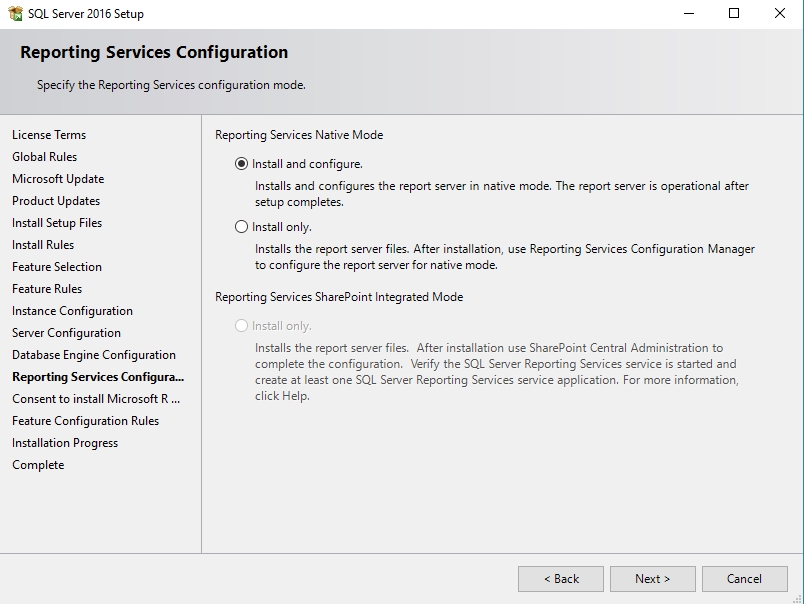
Task: Jump to Feature Selection step
Action: (57, 267)
